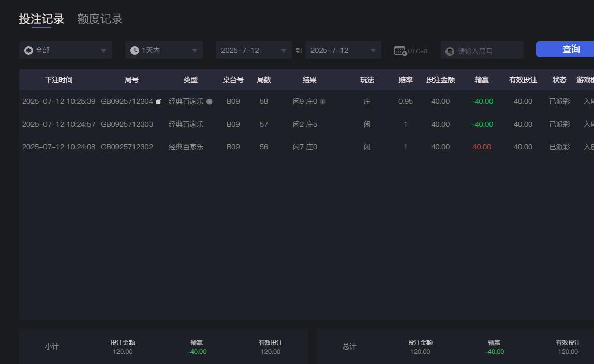Select the 投注记录 tab

[x=40, y=19]
